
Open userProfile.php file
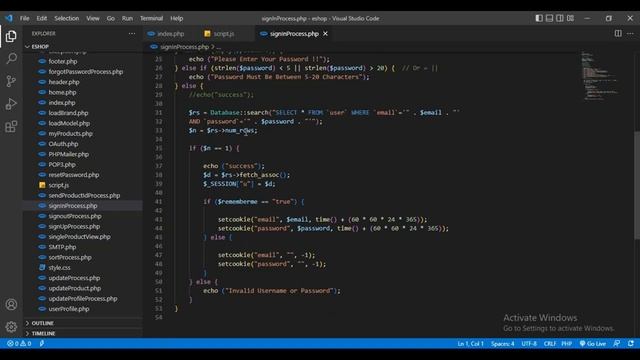(69, 309)
